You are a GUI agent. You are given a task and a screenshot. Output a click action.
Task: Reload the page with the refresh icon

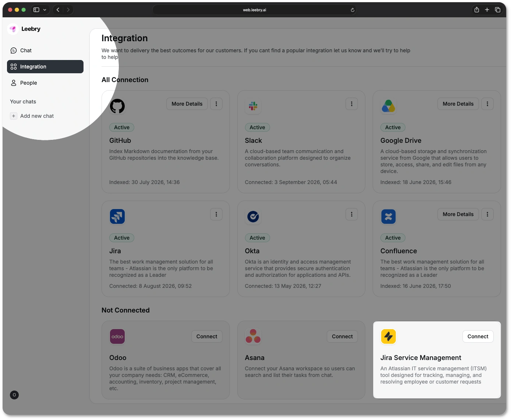[x=352, y=10]
